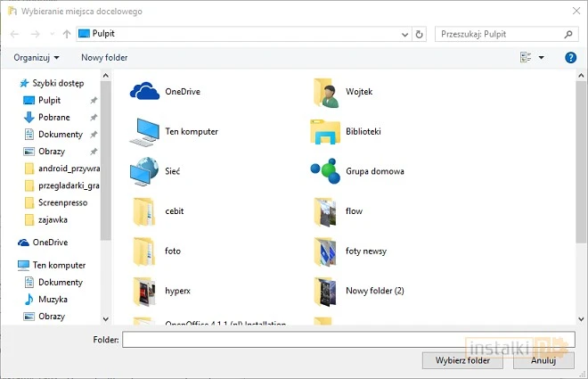Select the Wojtek user folder icon

pos(324,90)
